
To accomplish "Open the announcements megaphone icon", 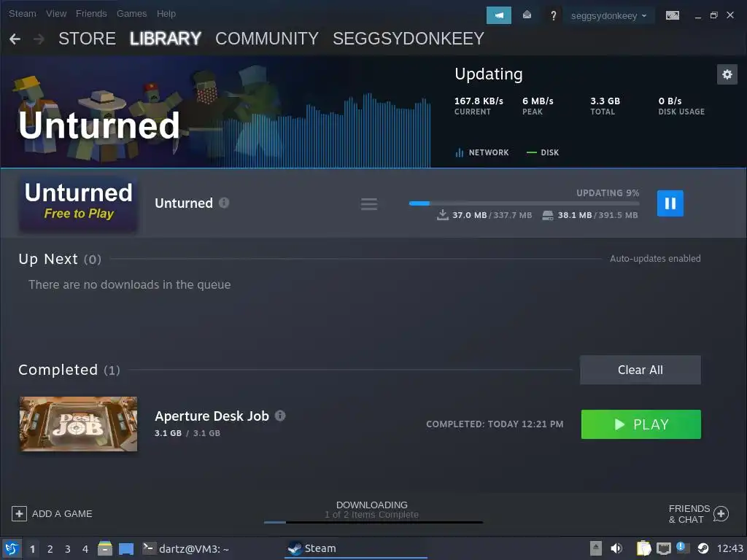I will (x=498, y=15).
